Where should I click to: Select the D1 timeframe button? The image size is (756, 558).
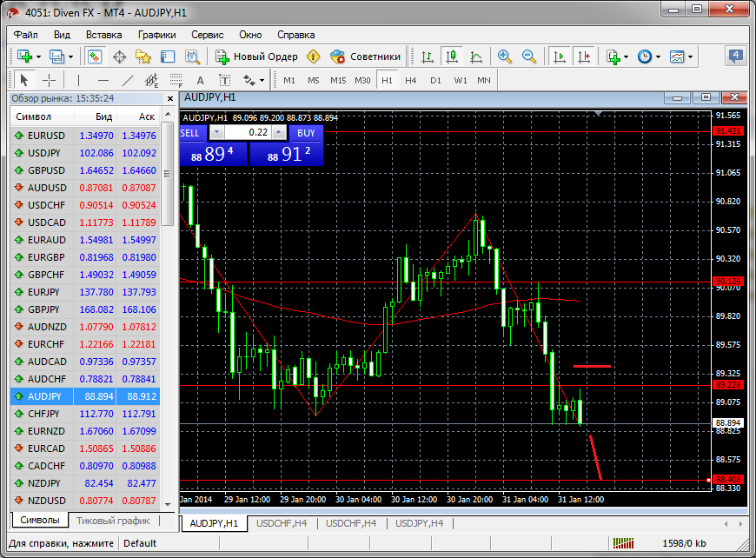point(436,81)
